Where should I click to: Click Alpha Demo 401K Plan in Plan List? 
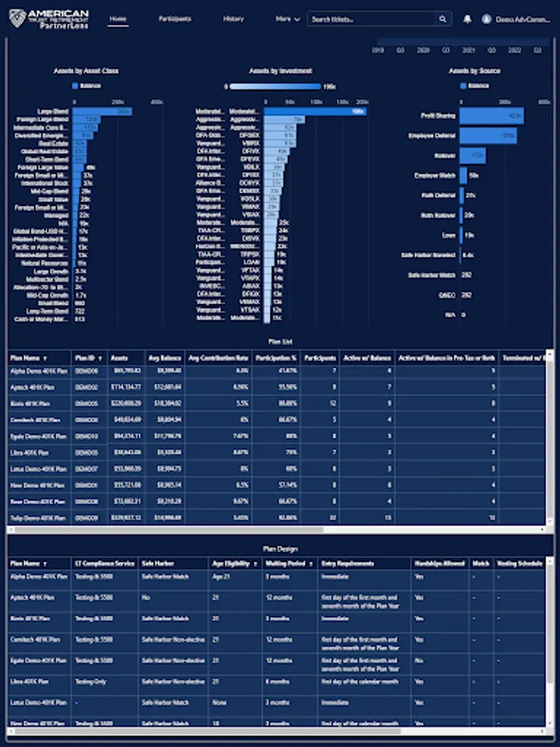click(x=38, y=371)
